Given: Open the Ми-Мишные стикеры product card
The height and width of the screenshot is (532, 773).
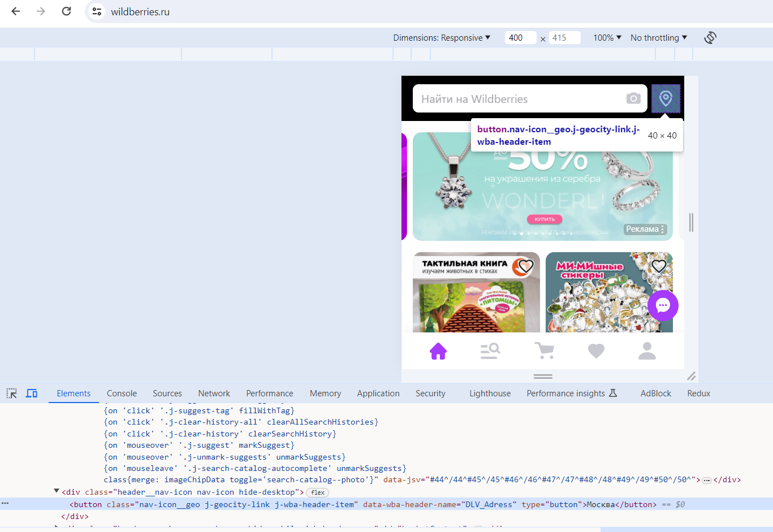Looking at the screenshot, I should (609, 292).
